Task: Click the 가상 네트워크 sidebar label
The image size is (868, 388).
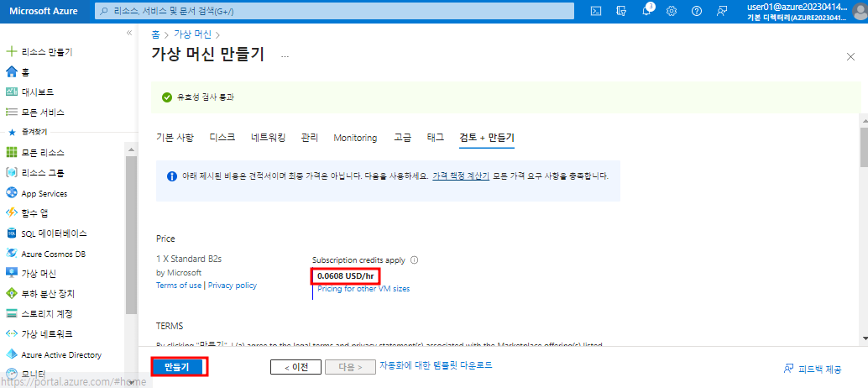Action: click(x=47, y=334)
